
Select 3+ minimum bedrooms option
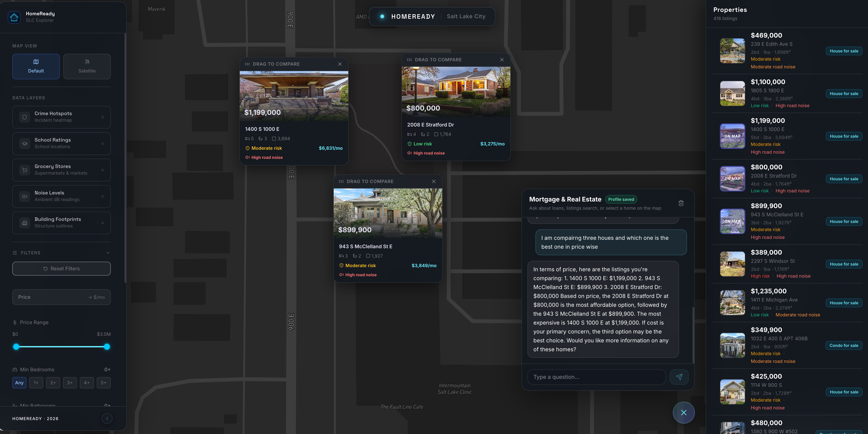pyautogui.click(x=70, y=383)
